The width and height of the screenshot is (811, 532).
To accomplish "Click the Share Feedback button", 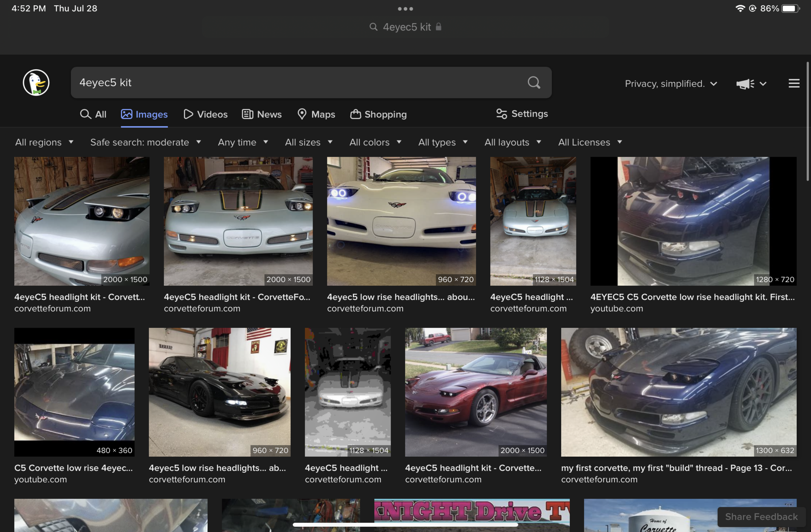I will pyautogui.click(x=761, y=517).
